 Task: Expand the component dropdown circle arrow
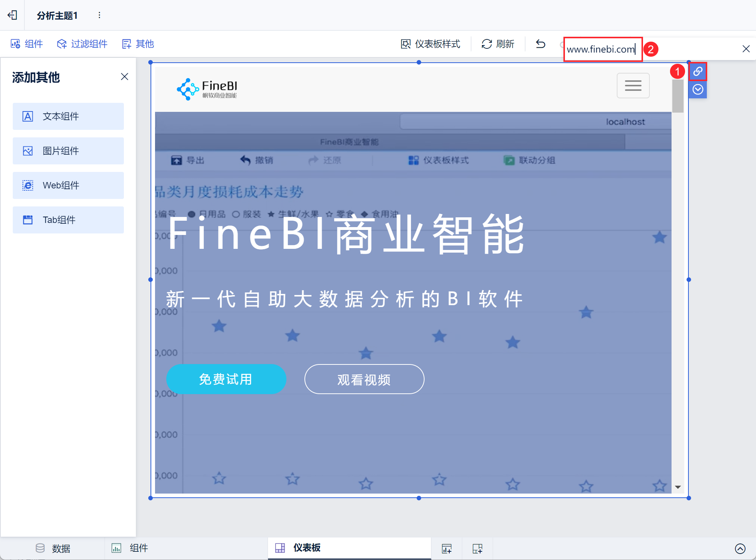pos(698,89)
